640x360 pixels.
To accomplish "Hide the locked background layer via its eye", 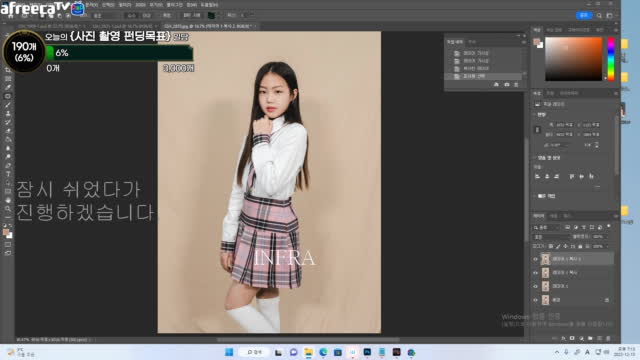I will click(536, 300).
